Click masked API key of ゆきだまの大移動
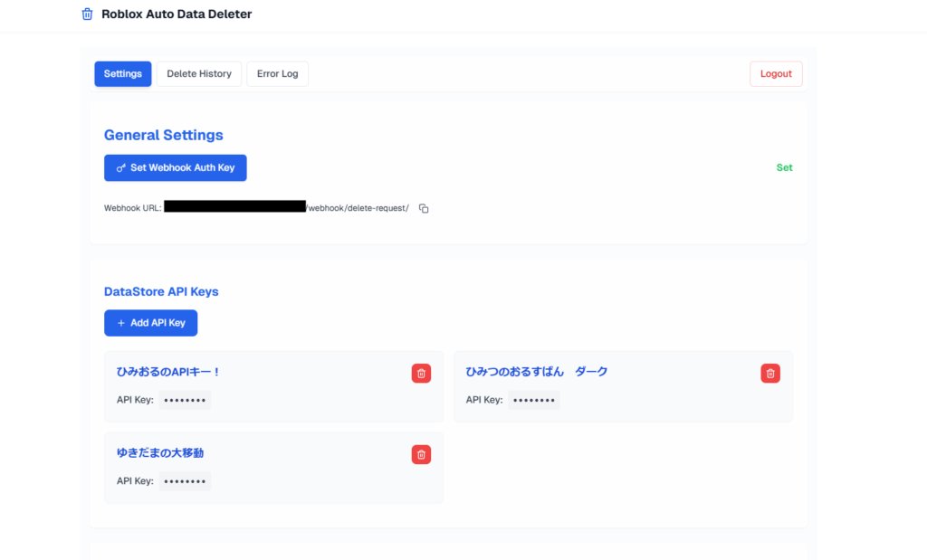This screenshot has height=560, width=927. 185,481
